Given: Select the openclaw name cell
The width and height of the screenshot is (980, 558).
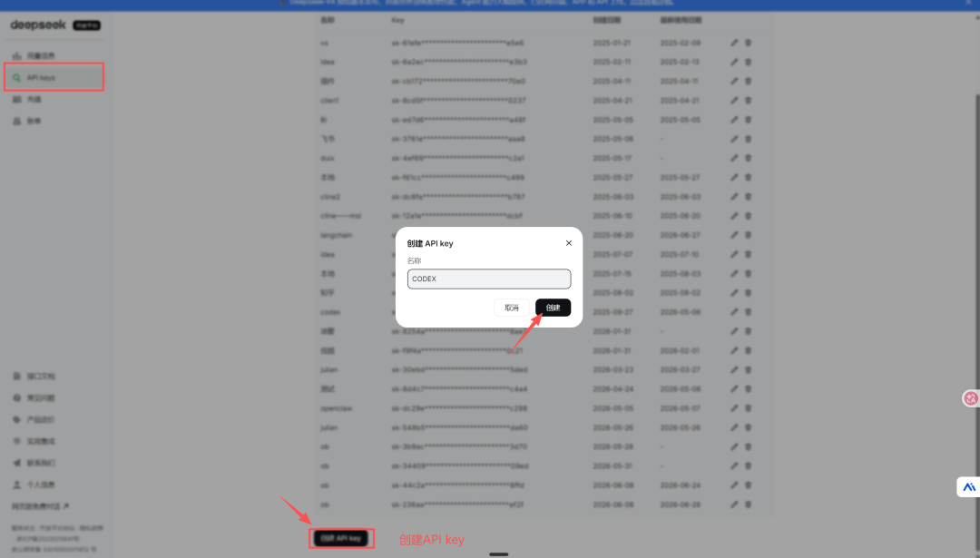Looking at the screenshot, I should pyautogui.click(x=337, y=408).
